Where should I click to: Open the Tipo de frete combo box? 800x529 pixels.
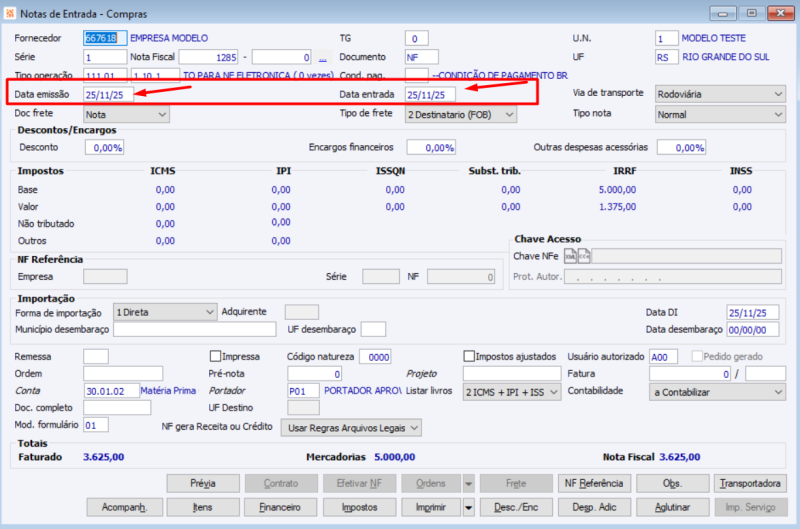point(460,114)
